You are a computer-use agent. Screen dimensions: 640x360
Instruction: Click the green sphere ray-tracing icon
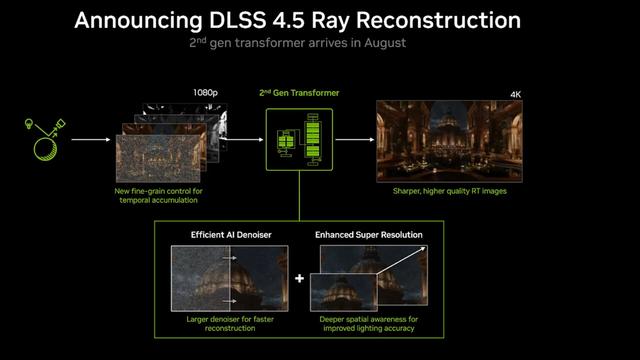click(45, 149)
